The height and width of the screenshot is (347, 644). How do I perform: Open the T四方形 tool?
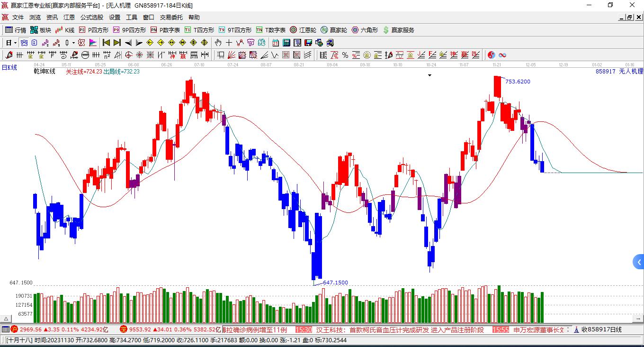(x=199, y=30)
